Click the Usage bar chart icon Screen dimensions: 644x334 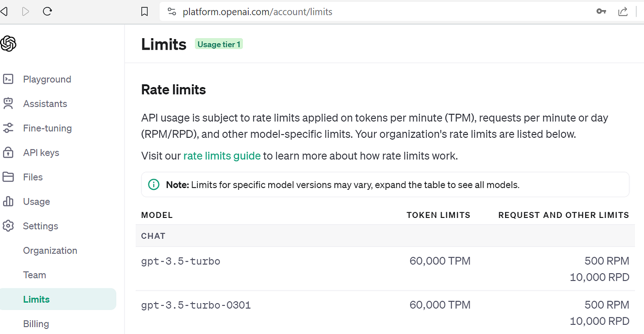pyautogui.click(x=8, y=201)
